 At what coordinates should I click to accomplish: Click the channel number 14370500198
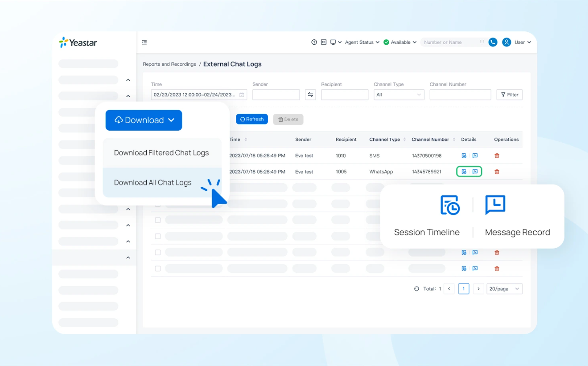[x=426, y=155]
